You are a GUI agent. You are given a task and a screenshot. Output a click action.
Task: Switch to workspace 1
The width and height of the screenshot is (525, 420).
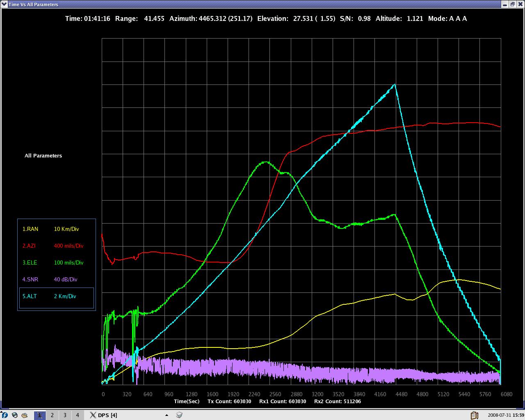click(39, 415)
